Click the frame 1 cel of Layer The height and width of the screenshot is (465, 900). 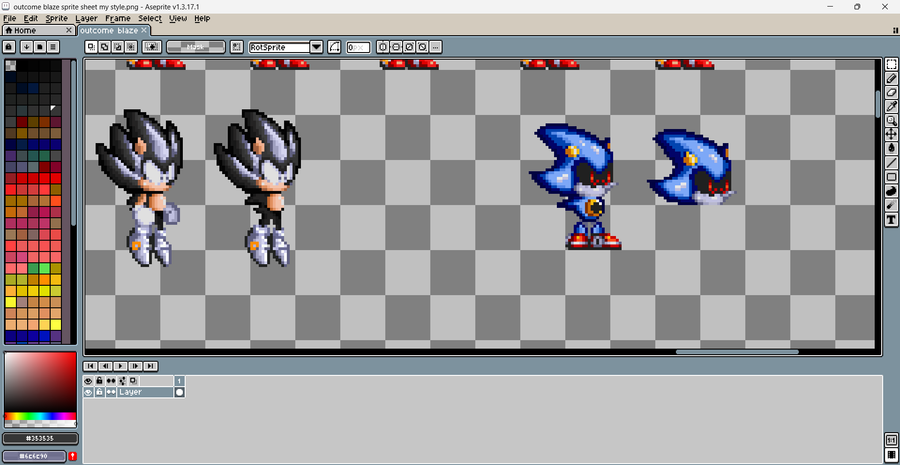click(180, 392)
